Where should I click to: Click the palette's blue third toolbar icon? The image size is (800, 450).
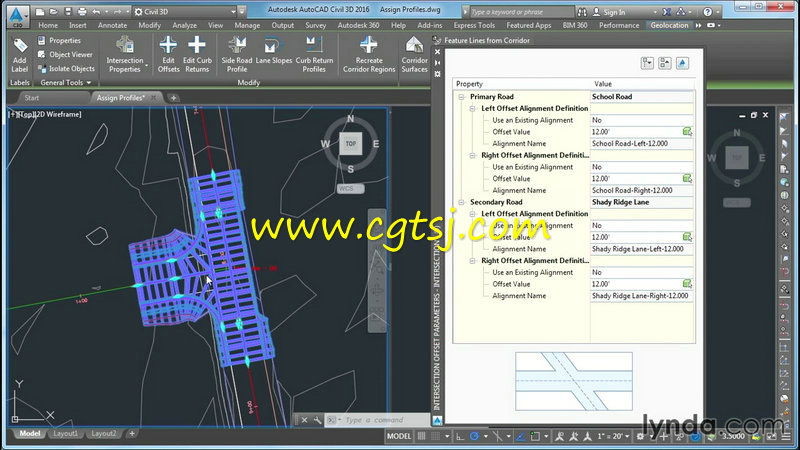[x=682, y=63]
